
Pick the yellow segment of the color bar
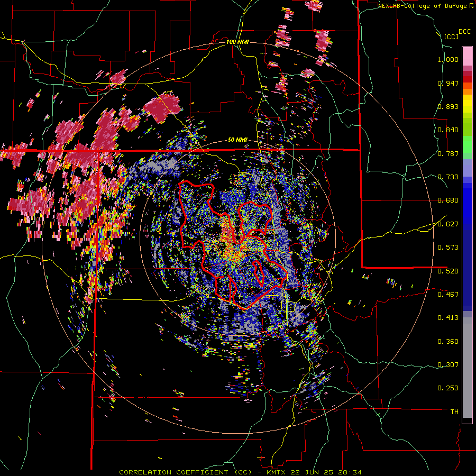pyautogui.click(x=467, y=104)
